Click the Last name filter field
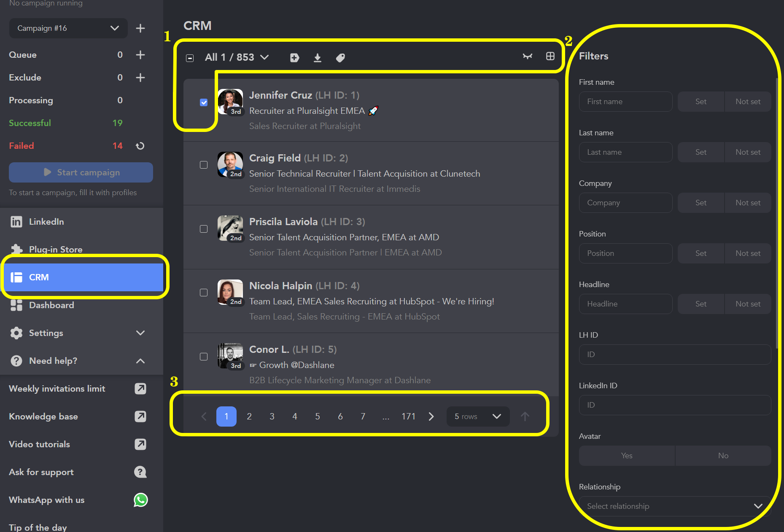The height and width of the screenshot is (532, 784). point(625,152)
